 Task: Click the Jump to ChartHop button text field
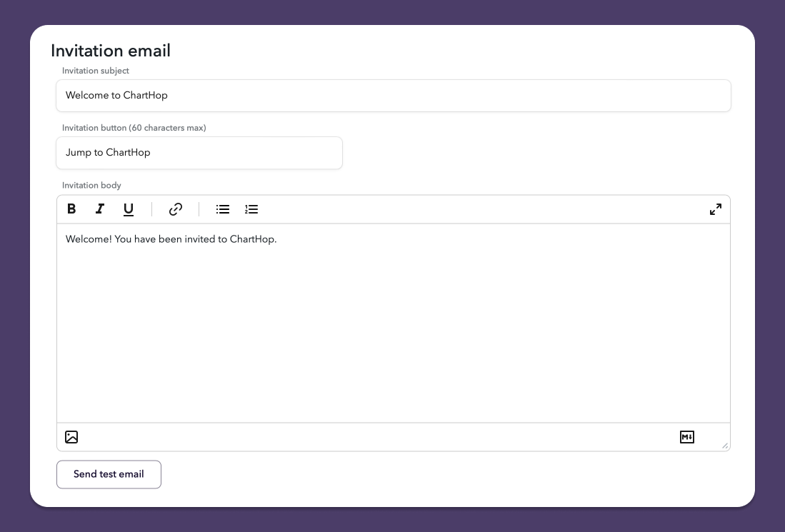[199, 152]
